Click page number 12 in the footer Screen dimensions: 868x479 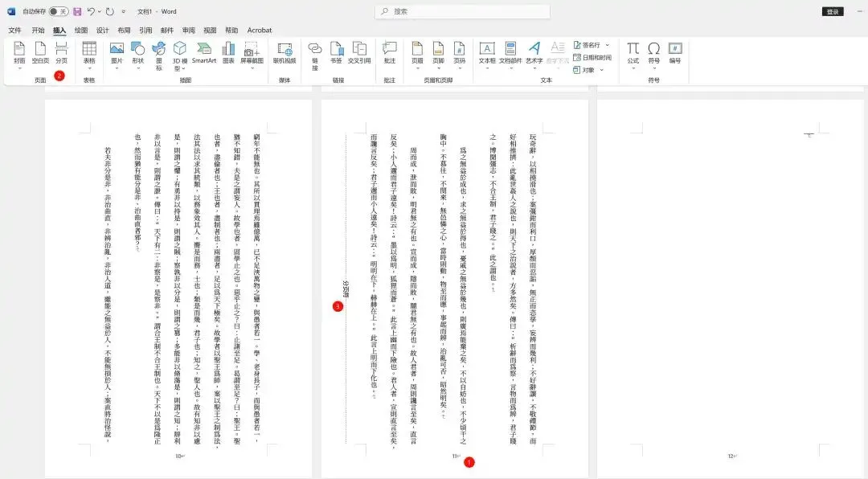pyautogui.click(x=732, y=456)
